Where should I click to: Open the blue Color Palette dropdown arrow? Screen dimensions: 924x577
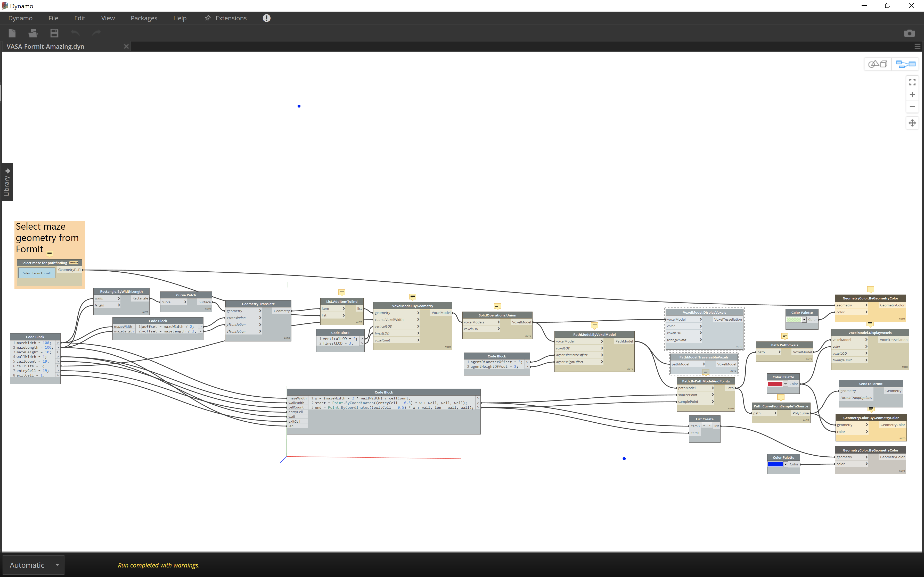point(786,464)
